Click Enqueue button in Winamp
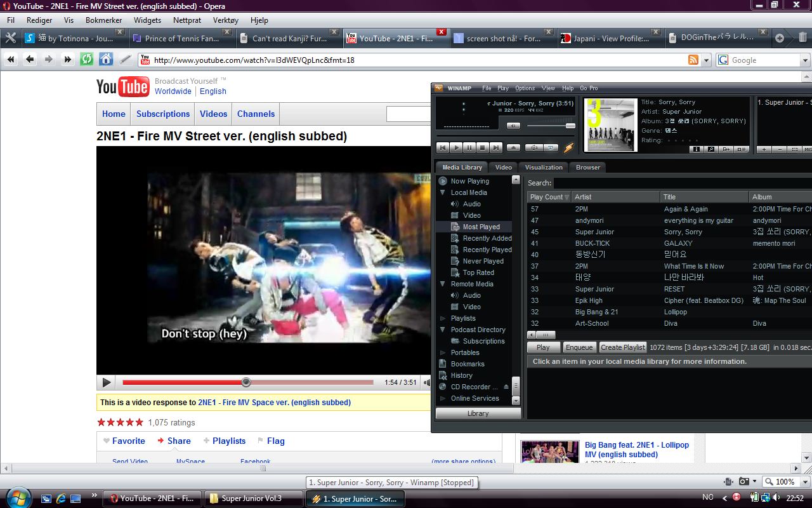Image resolution: width=812 pixels, height=508 pixels. tap(579, 347)
